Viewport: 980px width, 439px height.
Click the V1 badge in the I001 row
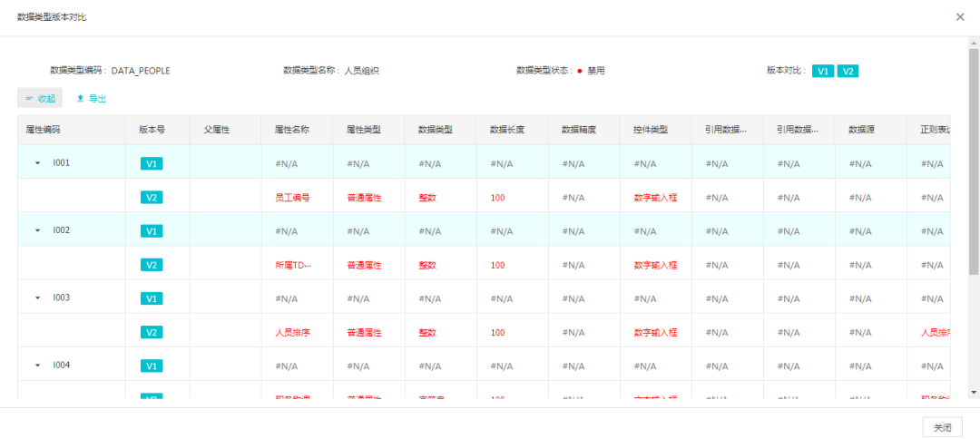(152, 164)
